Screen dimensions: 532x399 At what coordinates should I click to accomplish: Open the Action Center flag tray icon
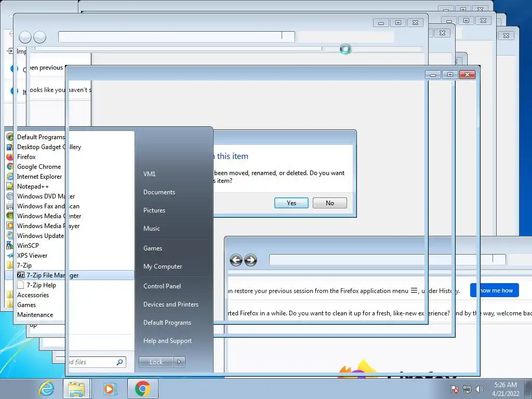455,389
